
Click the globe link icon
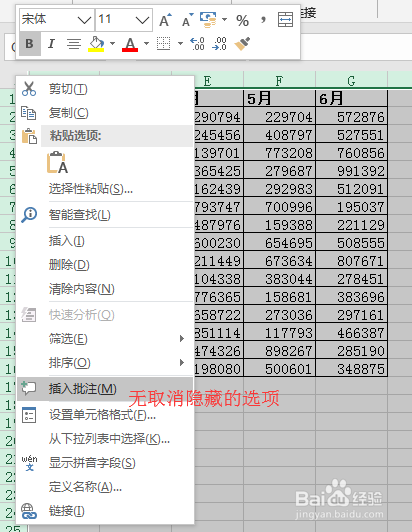(x=29, y=511)
